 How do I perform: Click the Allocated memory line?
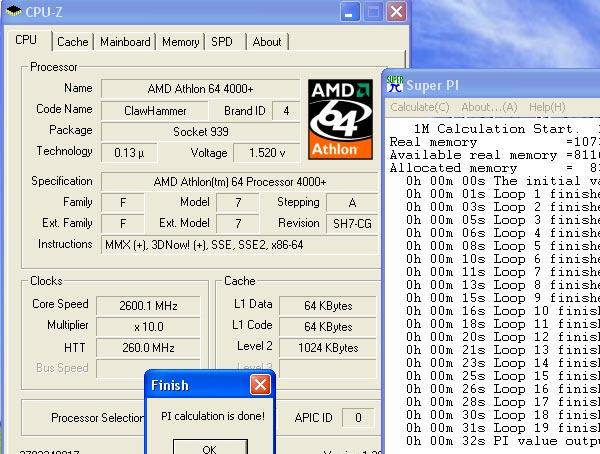[494, 168]
